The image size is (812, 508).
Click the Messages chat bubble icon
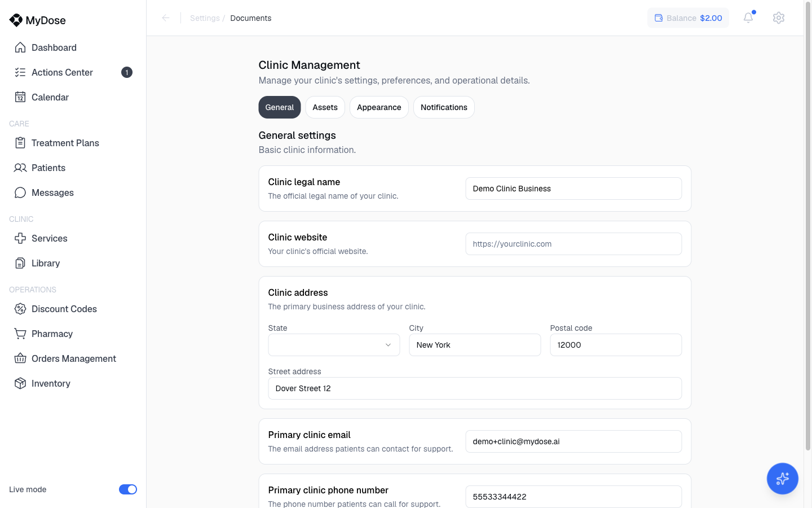click(x=20, y=192)
